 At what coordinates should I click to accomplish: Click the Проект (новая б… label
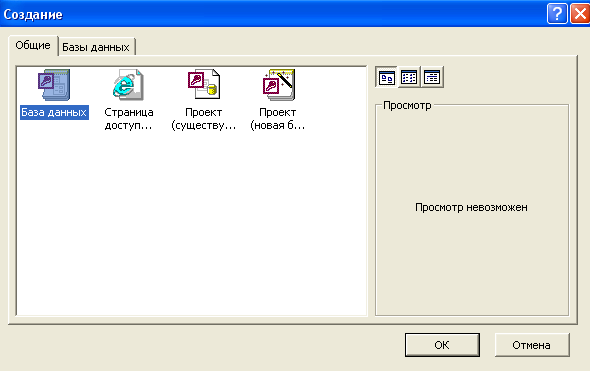(278, 119)
